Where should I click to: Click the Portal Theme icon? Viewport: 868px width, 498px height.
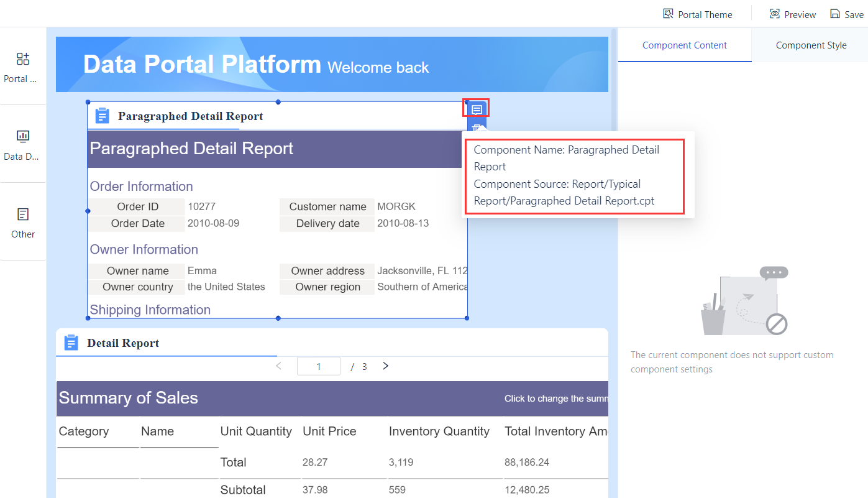point(669,13)
